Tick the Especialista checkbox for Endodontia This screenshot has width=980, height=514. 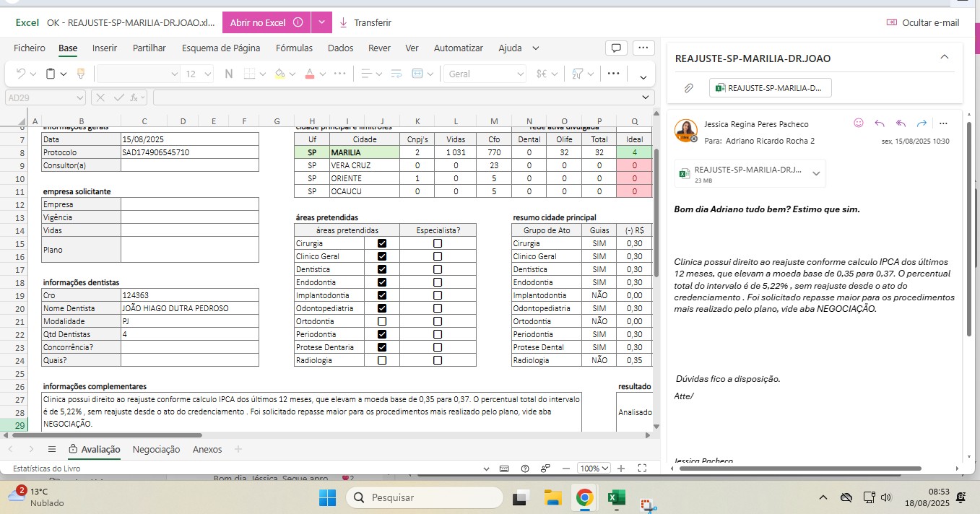coord(438,282)
